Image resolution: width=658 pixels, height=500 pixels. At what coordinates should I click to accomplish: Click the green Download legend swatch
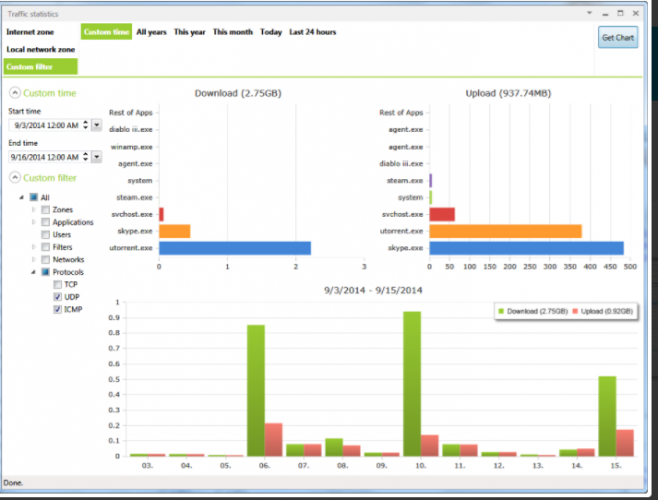coord(501,311)
